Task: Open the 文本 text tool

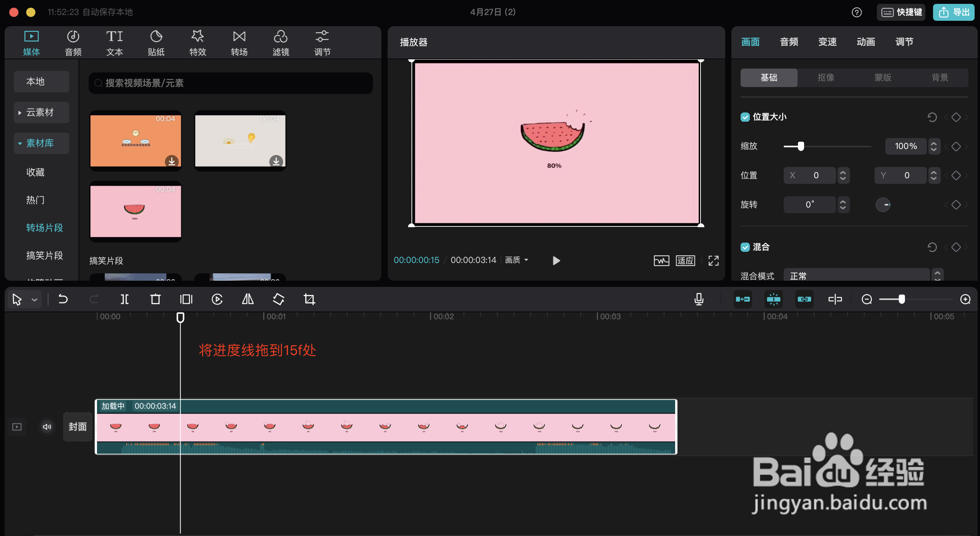Action: coord(114,43)
